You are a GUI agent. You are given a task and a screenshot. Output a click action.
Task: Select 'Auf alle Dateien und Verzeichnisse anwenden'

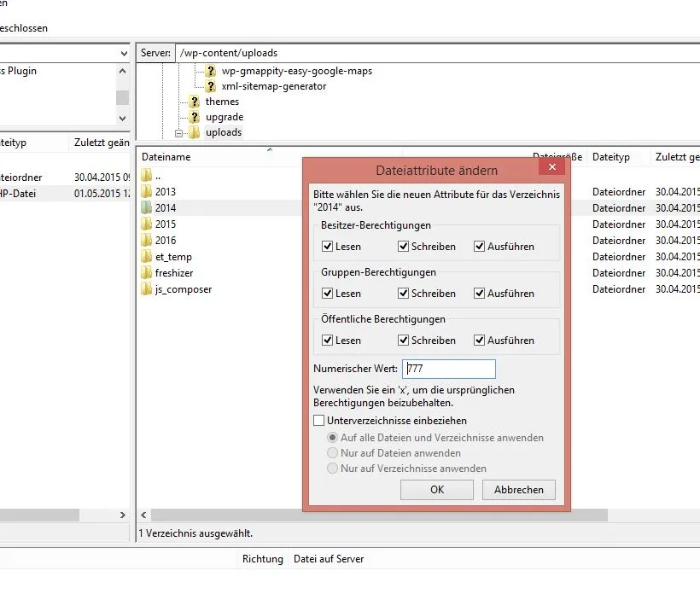[x=332, y=437]
